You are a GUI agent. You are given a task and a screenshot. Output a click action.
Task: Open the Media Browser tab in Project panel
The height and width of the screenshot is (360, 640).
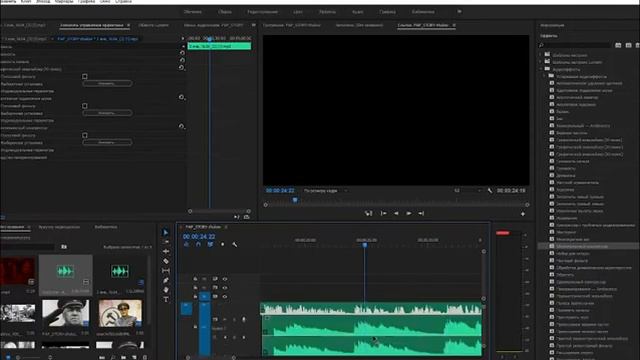pyautogui.click(x=59, y=227)
